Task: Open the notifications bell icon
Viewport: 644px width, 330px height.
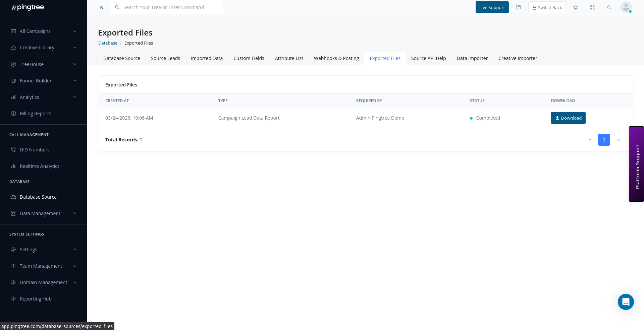Action: pyautogui.click(x=576, y=7)
